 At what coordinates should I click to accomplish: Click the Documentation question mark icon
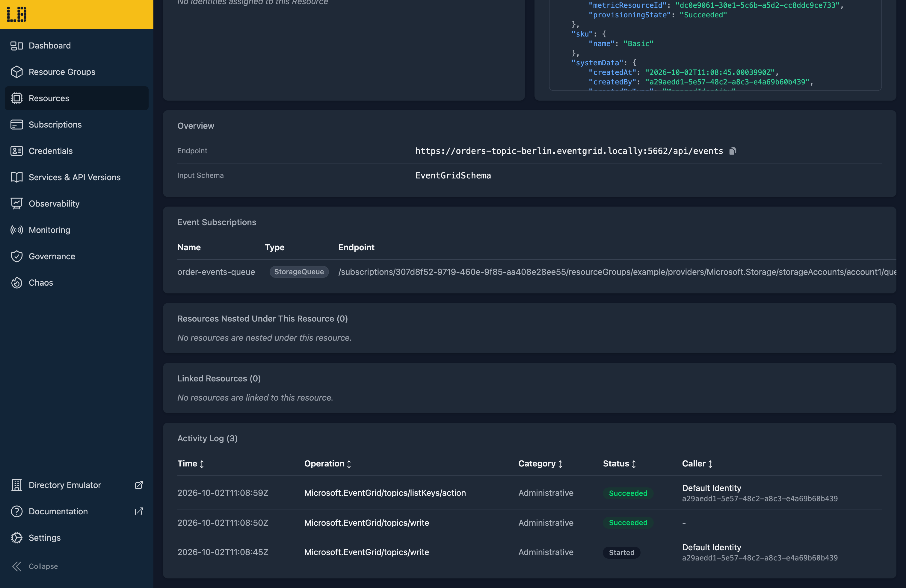pos(17,512)
